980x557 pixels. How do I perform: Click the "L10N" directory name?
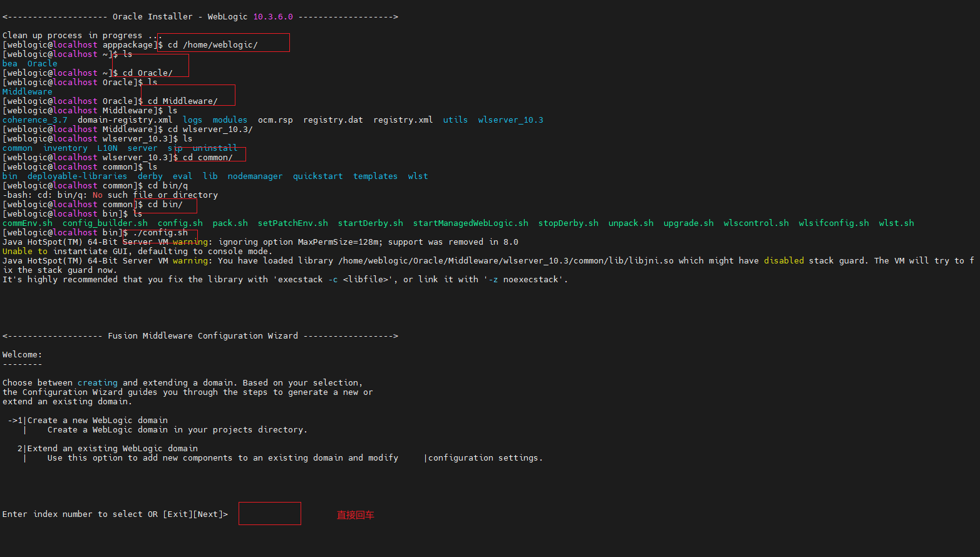pyautogui.click(x=108, y=148)
